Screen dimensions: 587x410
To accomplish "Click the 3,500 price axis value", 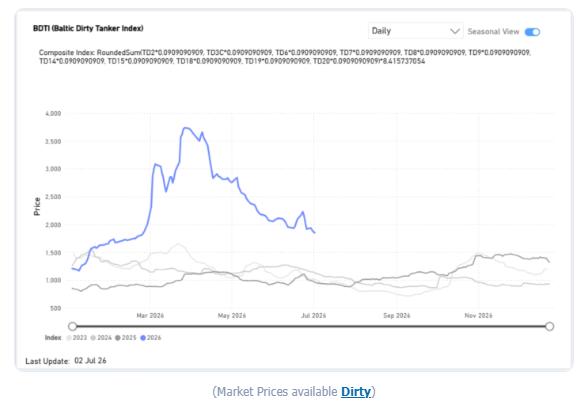I will point(53,142).
